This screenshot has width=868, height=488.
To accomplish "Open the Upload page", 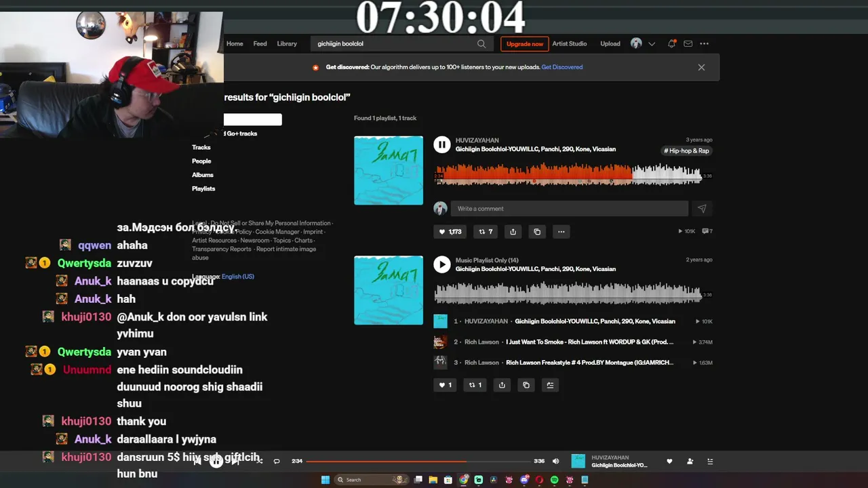I will (610, 44).
